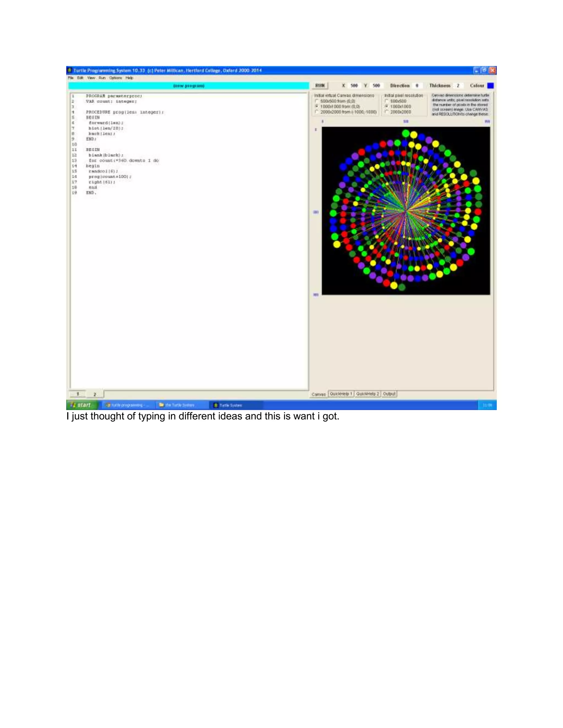Click line 16 in the code editor

coord(110,177)
